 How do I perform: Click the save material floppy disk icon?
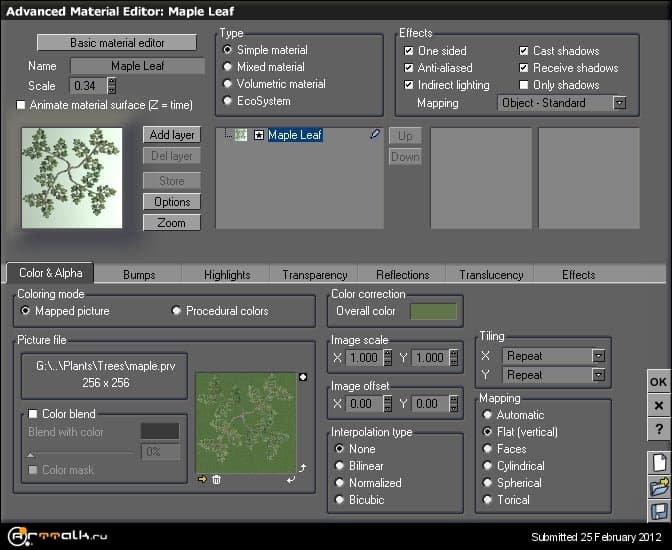tap(658, 511)
